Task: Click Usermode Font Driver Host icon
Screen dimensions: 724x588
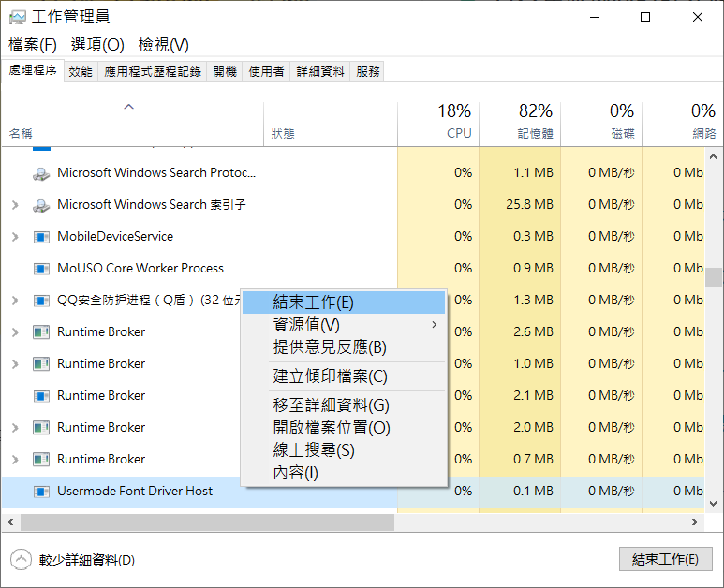Action: click(x=41, y=492)
